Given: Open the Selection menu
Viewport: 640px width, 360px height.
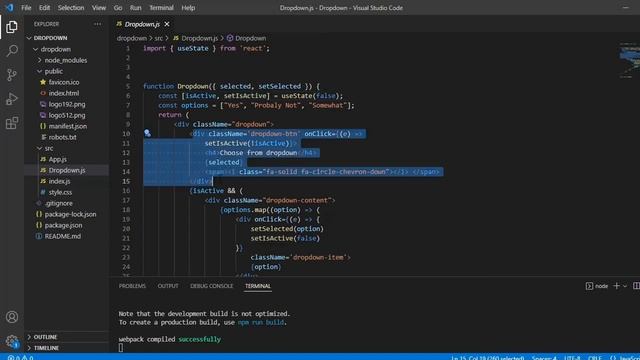Looking at the screenshot, I should click(x=71, y=8).
